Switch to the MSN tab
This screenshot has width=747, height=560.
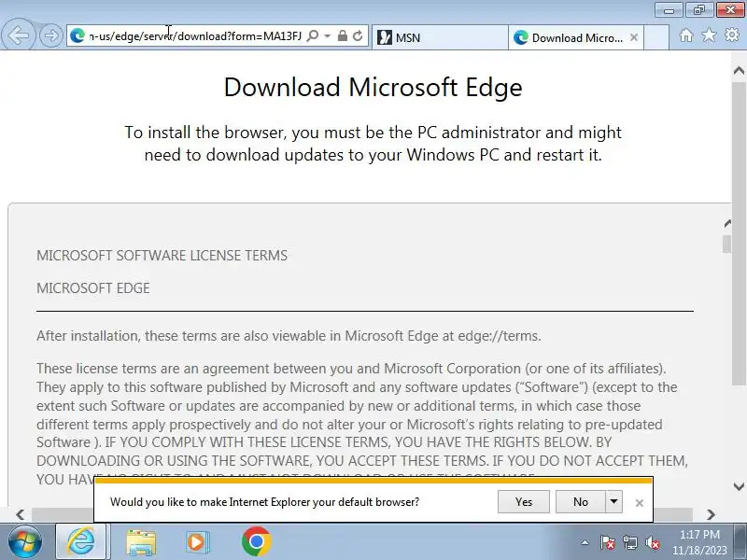tap(440, 37)
